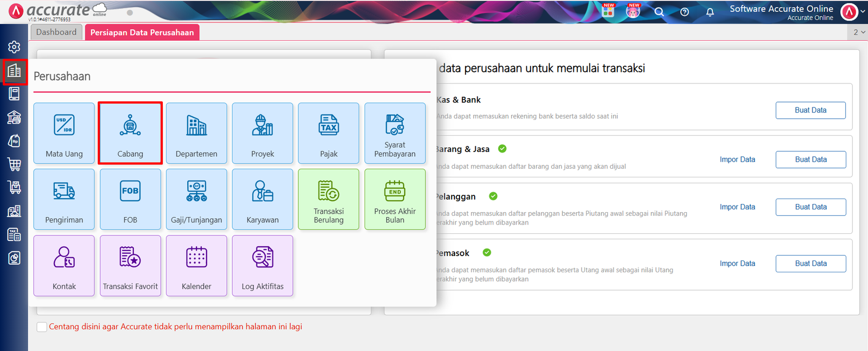Open the Kalender tile

[196, 265]
